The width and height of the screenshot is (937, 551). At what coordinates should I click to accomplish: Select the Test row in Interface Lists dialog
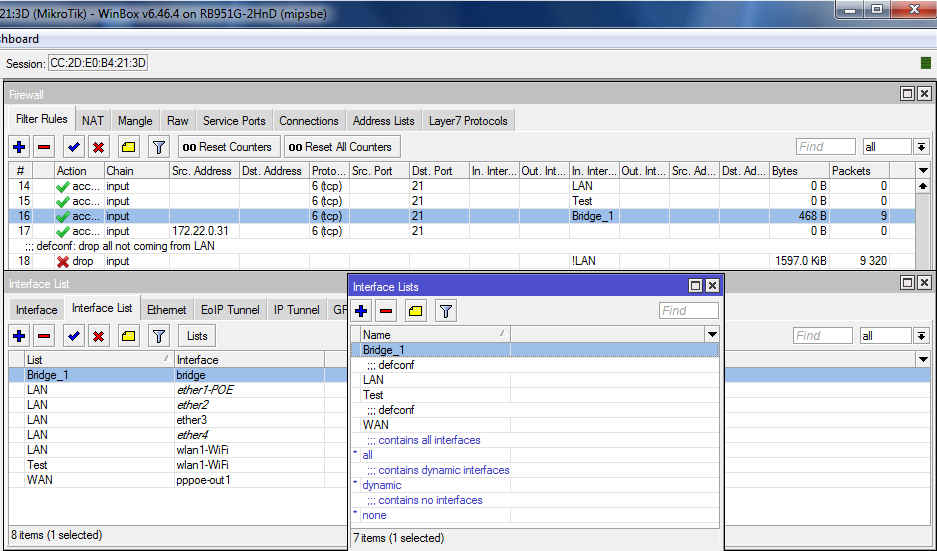pos(535,395)
